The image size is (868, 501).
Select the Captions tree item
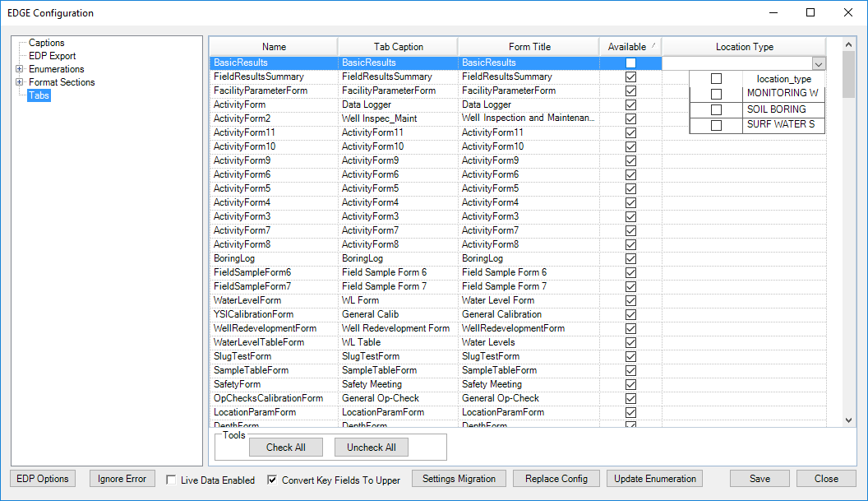coord(46,42)
